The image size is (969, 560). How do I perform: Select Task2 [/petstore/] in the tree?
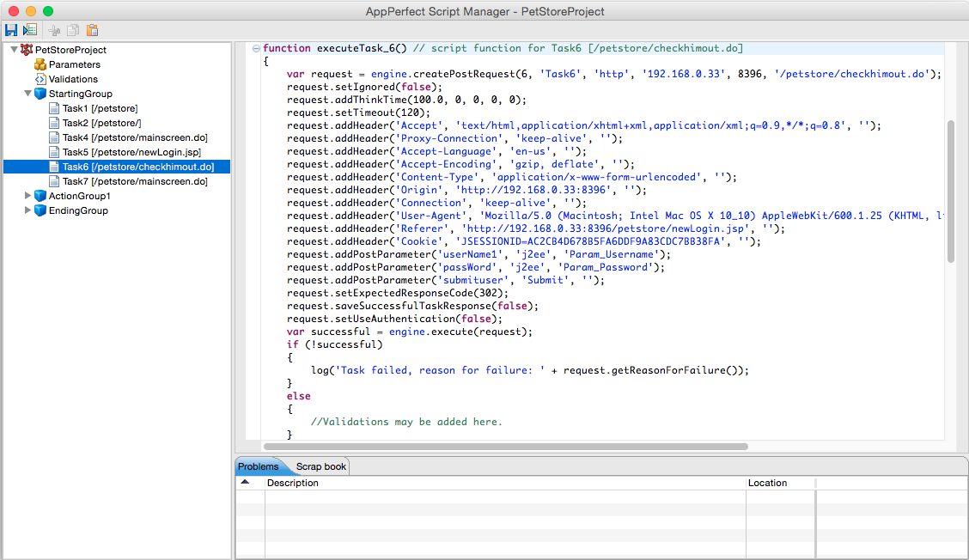[101, 122]
